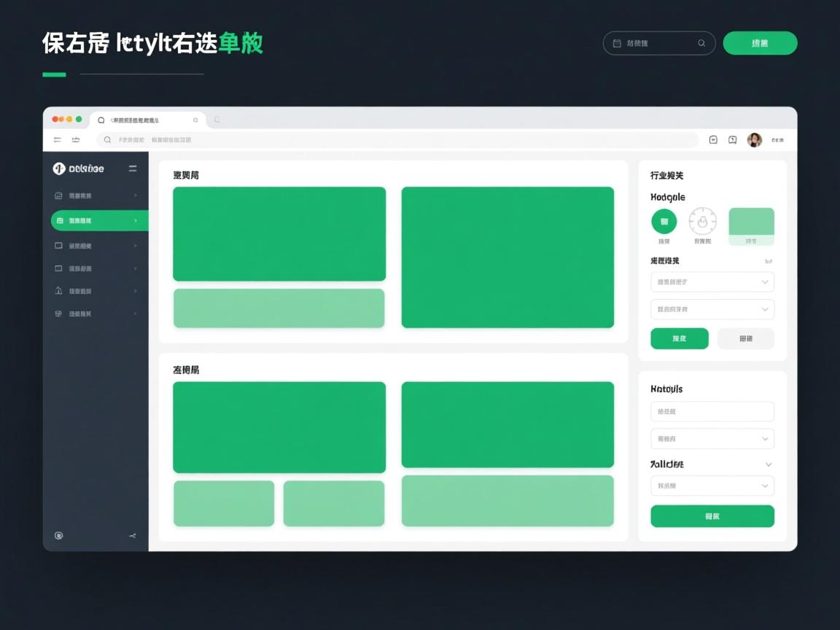Screen dimensions: 840x630
Task: Open the user avatar in the browser toolbar
Action: pos(754,140)
